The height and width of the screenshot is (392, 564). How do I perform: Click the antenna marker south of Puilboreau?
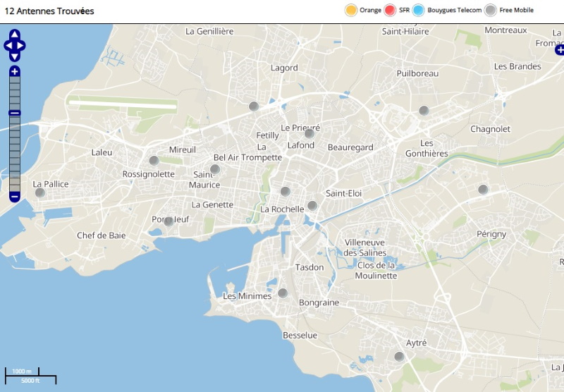(424, 110)
